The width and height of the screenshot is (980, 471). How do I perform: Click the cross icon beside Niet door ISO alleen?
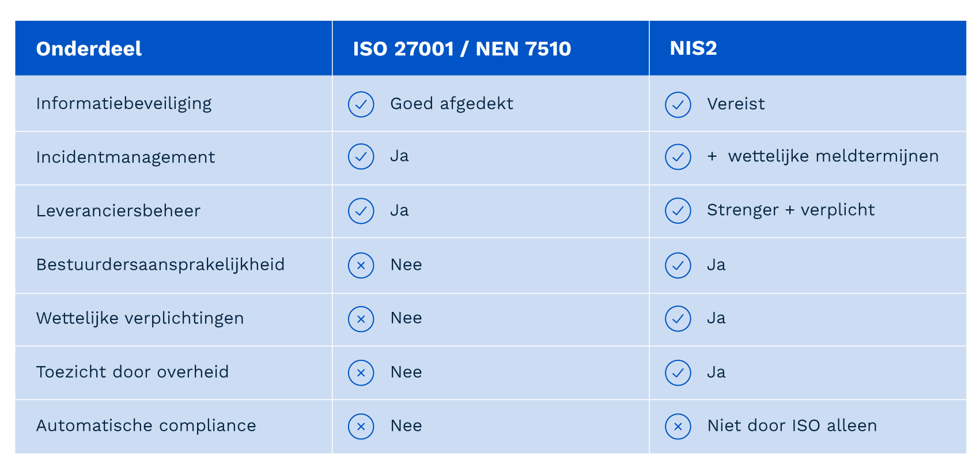click(x=678, y=427)
